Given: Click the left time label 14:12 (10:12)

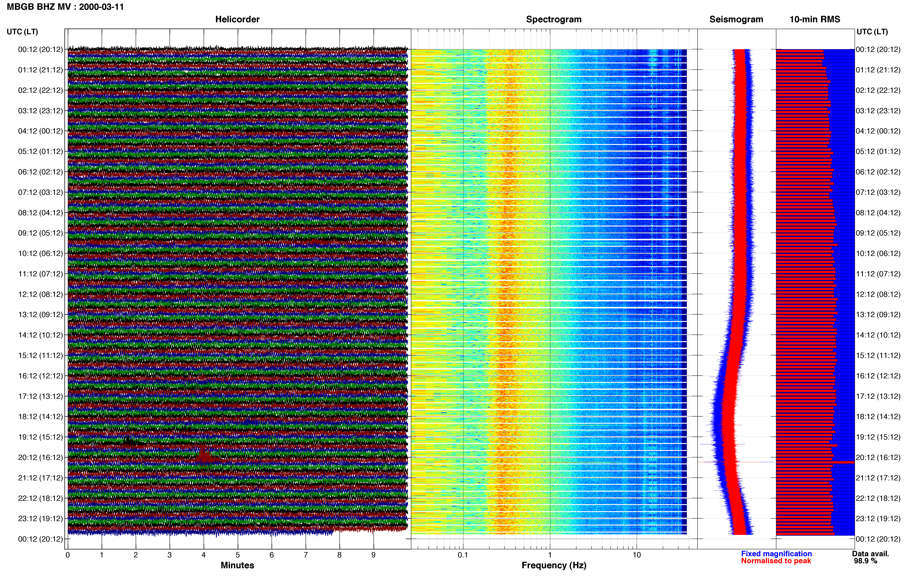Looking at the screenshot, I should click(x=41, y=335).
